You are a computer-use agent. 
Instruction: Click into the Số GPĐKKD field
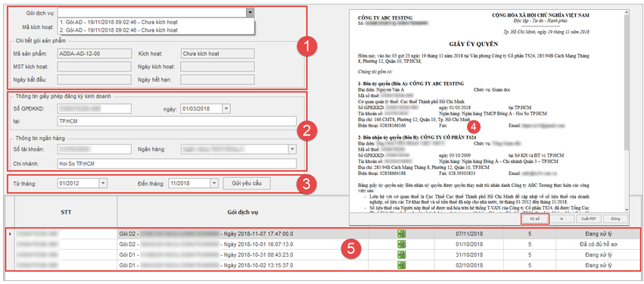tap(94, 108)
